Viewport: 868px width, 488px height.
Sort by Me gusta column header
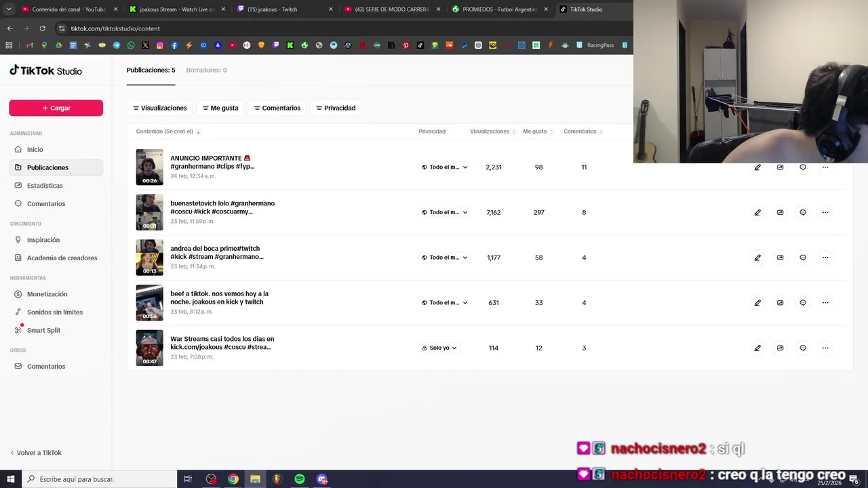click(538, 131)
